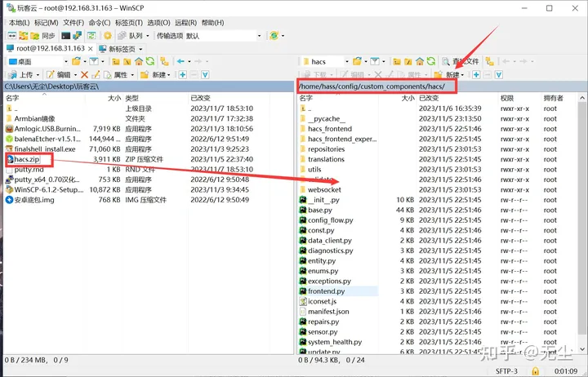Screen dimensions: 588x377
Task: Refresh the remote hacs directory
Action: click(x=430, y=62)
